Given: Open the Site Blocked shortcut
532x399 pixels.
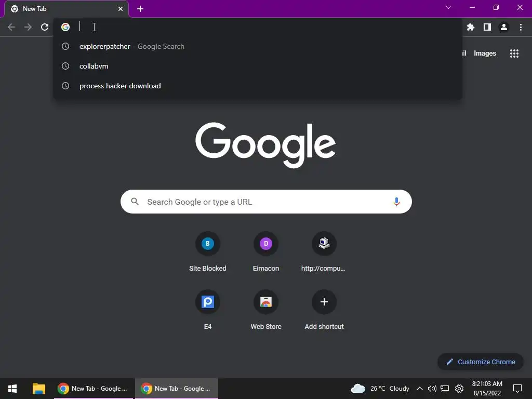Looking at the screenshot, I should coord(208,252).
